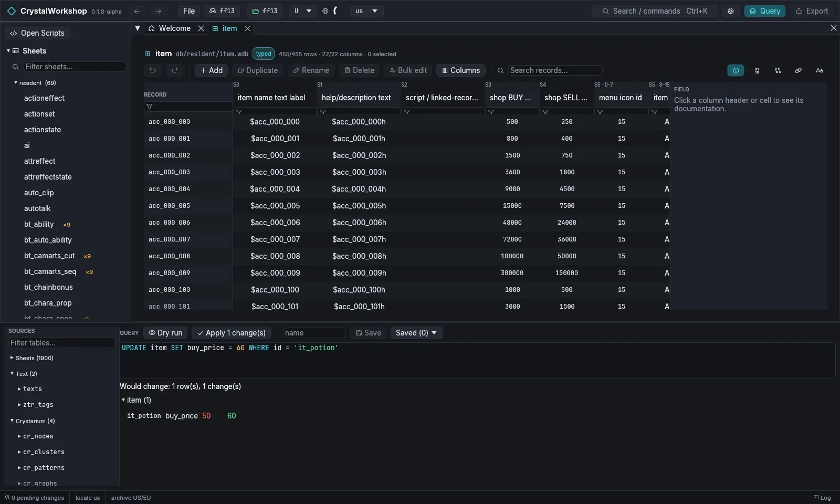
Task: Click the Open Scripts button
Action: 37,33
